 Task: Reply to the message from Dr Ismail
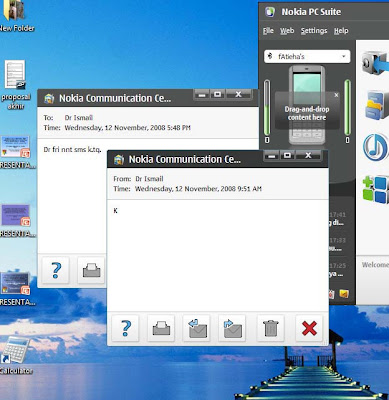coord(197,328)
